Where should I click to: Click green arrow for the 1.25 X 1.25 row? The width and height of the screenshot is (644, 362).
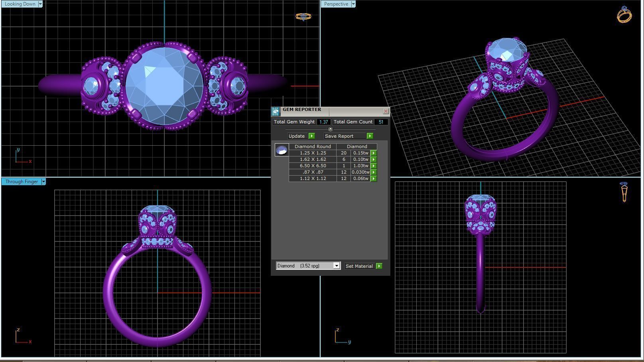[x=374, y=153]
